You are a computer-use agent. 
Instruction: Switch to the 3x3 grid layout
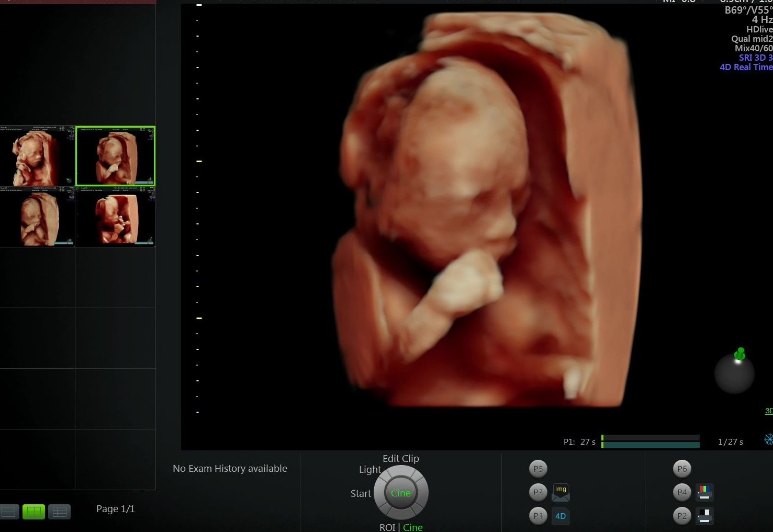59,512
